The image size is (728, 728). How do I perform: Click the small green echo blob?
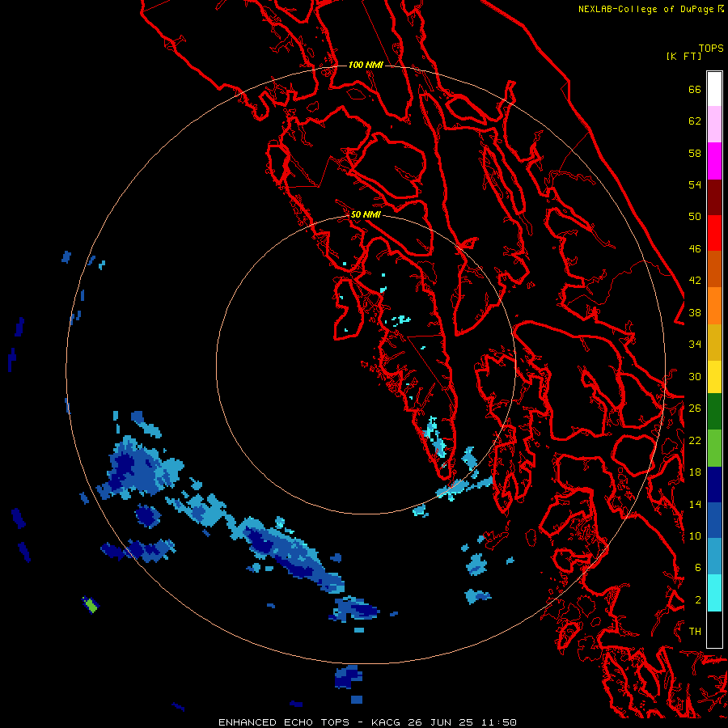(x=91, y=605)
